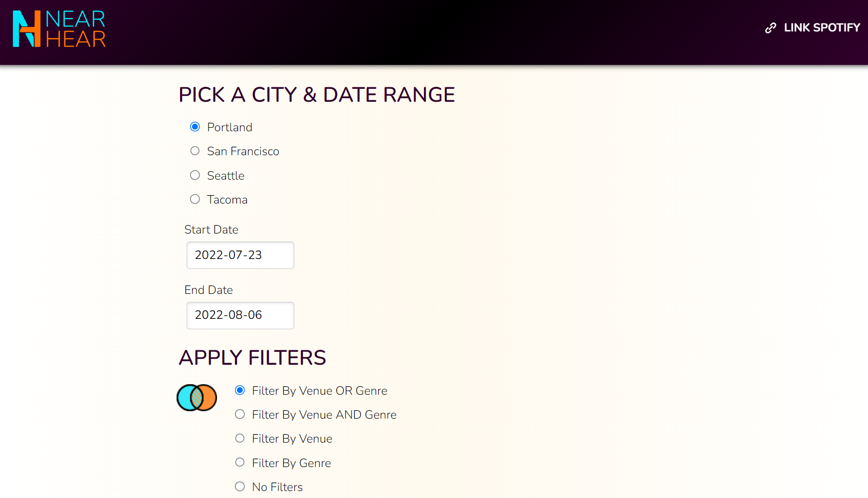Select the No Filters option
Viewport: 868px width, 498px height.
click(x=240, y=486)
